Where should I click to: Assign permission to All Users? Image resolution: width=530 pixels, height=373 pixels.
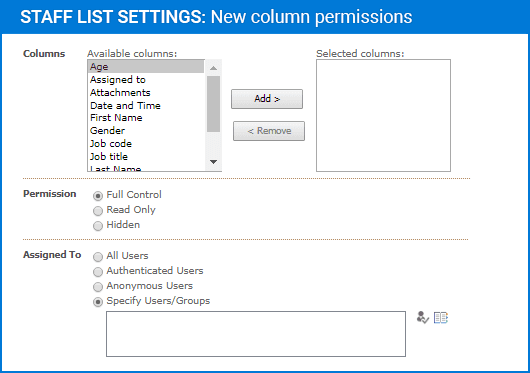[98, 257]
